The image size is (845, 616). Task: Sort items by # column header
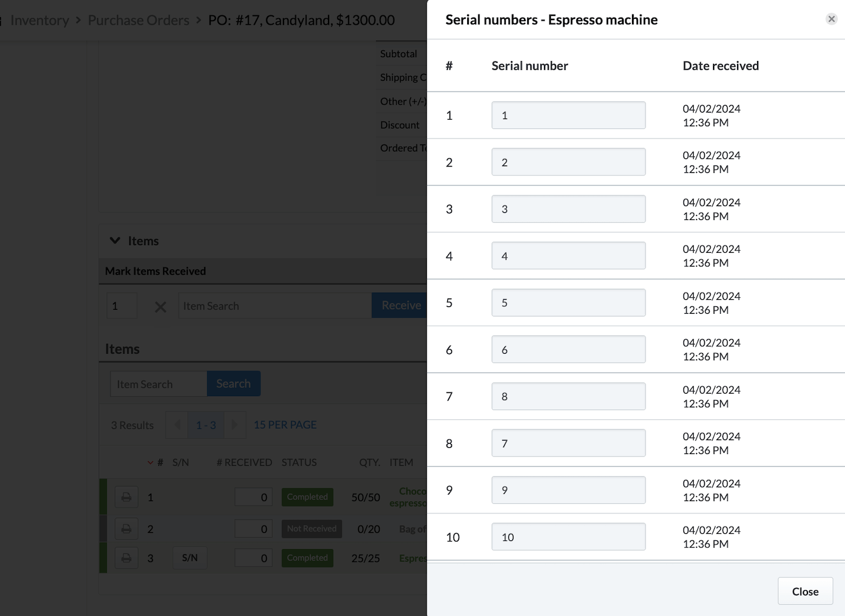coord(160,462)
